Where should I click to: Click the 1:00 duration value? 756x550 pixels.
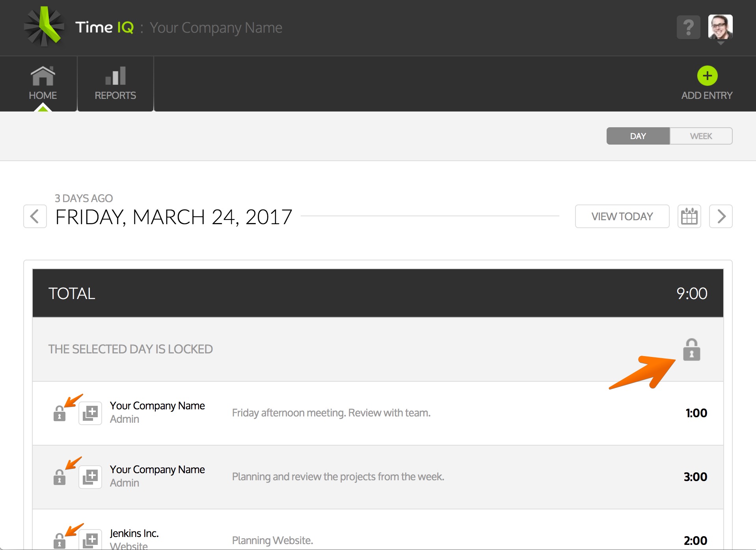coord(696,413)
